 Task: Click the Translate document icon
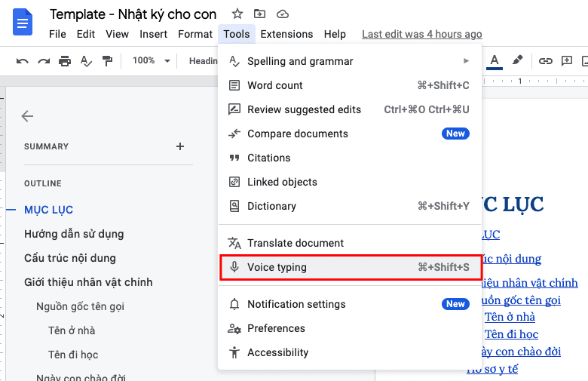[234, 243]
